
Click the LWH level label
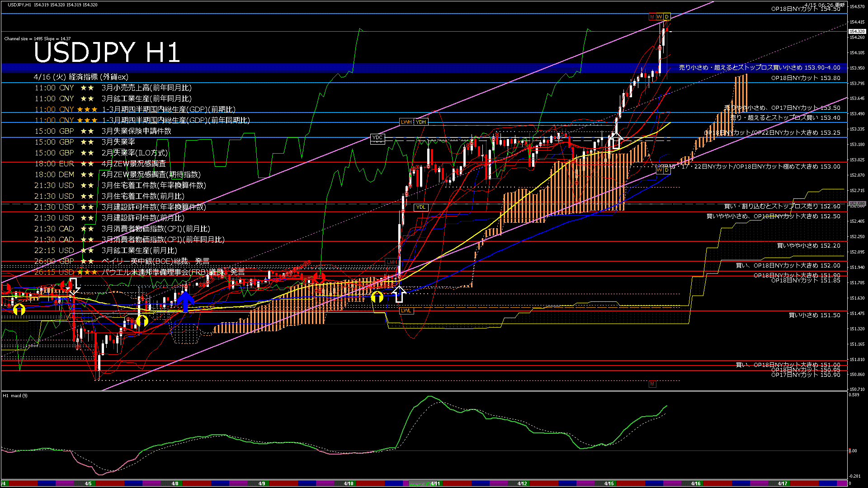pos(406,122)
